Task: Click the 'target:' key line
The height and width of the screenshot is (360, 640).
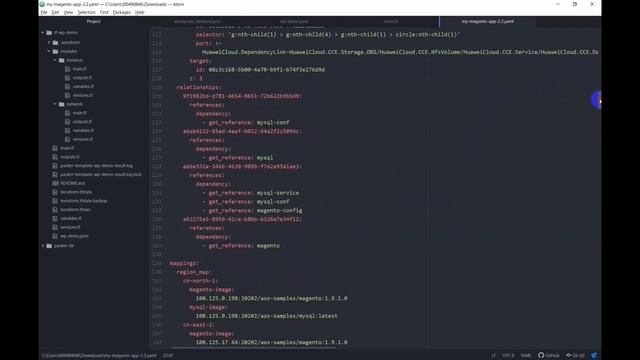Action: point(200,61)
